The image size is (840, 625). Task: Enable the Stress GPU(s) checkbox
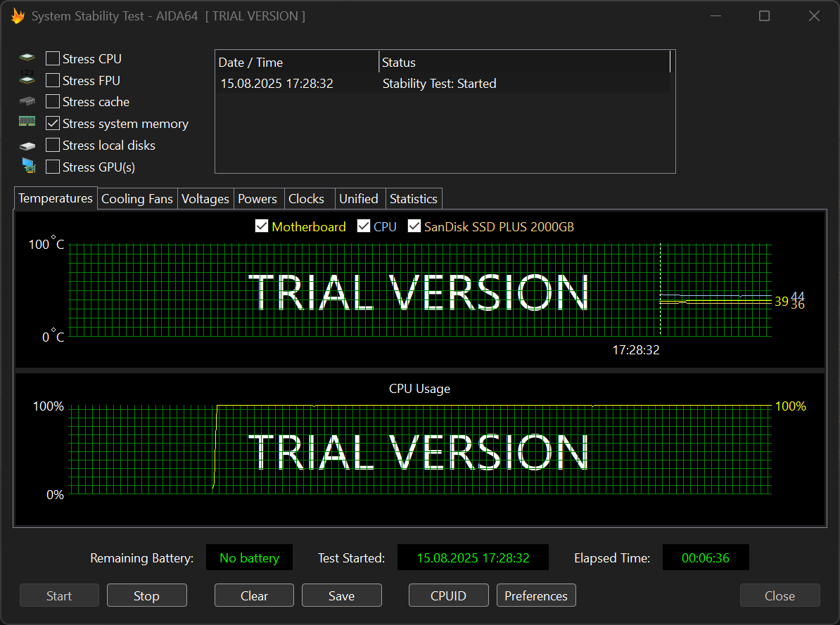(53, 167)
